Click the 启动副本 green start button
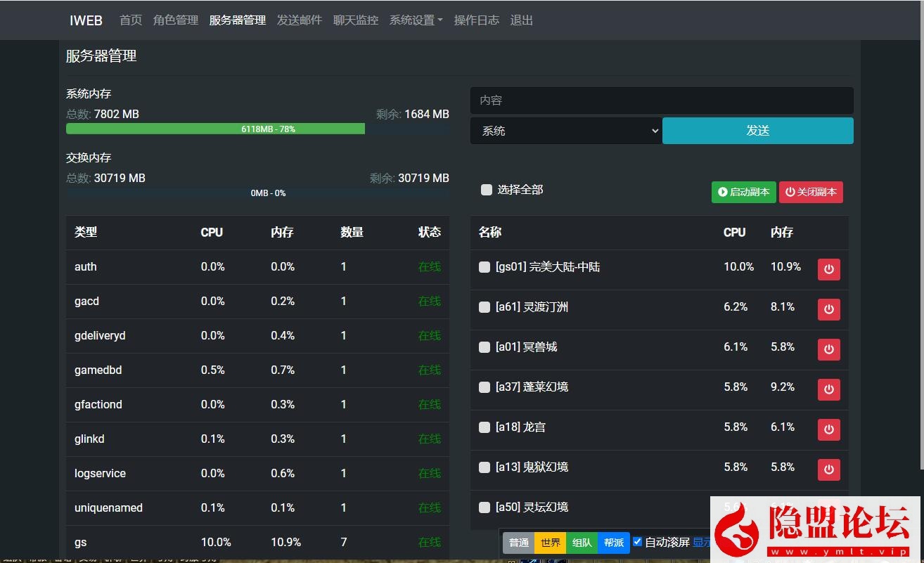Image resolution: width=924 pixels, height=563 pixels. coord(743,192)
